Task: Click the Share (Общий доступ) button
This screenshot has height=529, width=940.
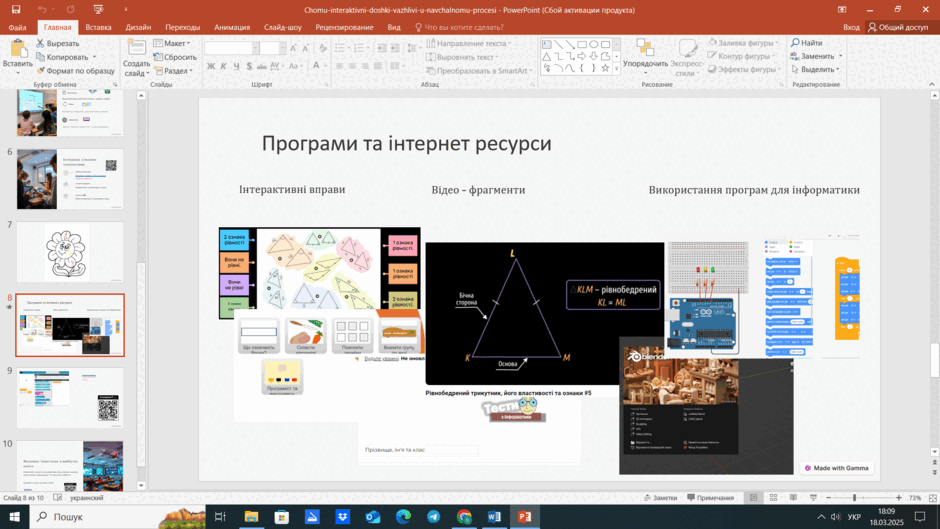Action: 897,27
